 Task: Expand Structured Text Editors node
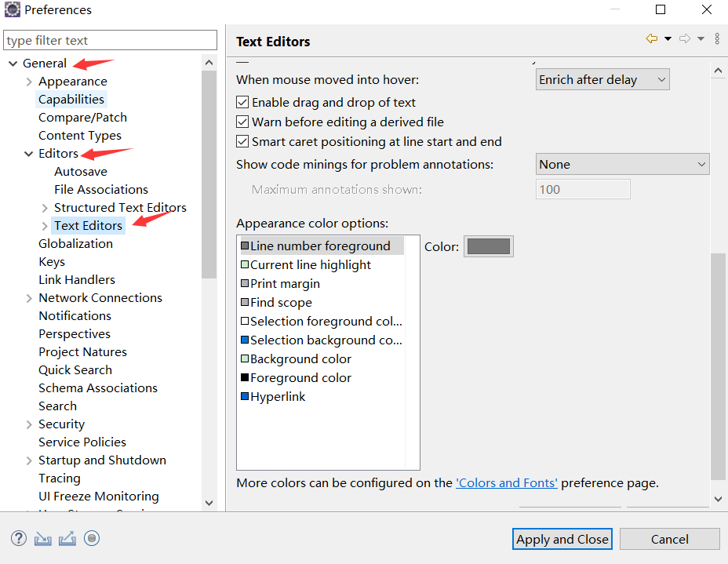click(45, 208)
